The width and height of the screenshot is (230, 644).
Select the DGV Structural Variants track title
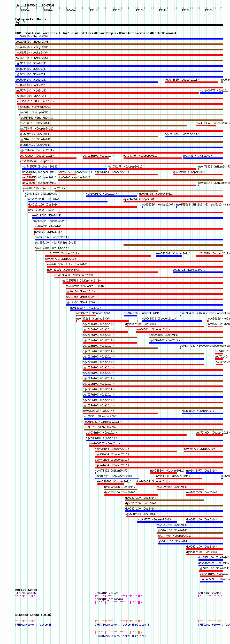(96, 33)
